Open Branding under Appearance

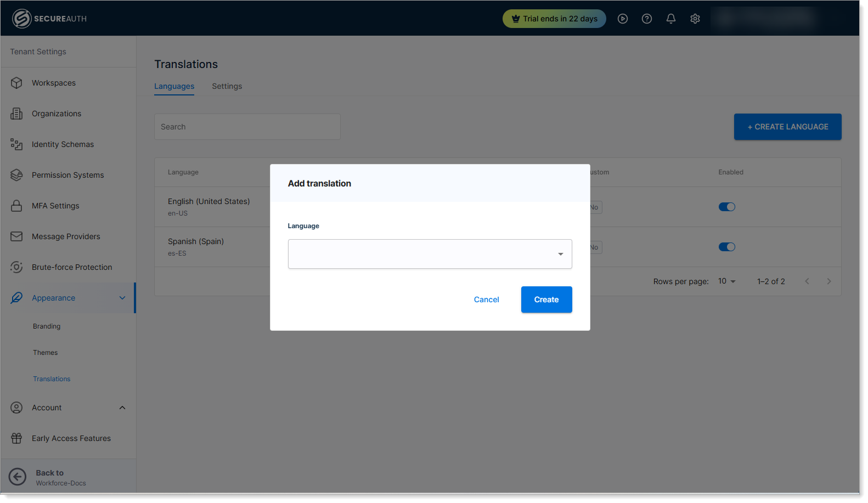point(47,326)
